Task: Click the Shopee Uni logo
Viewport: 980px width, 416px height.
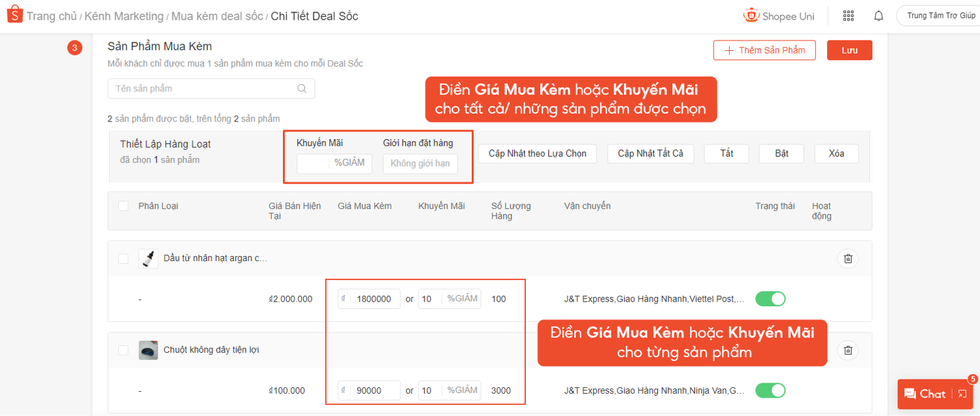Action: [x=779, y=16]
